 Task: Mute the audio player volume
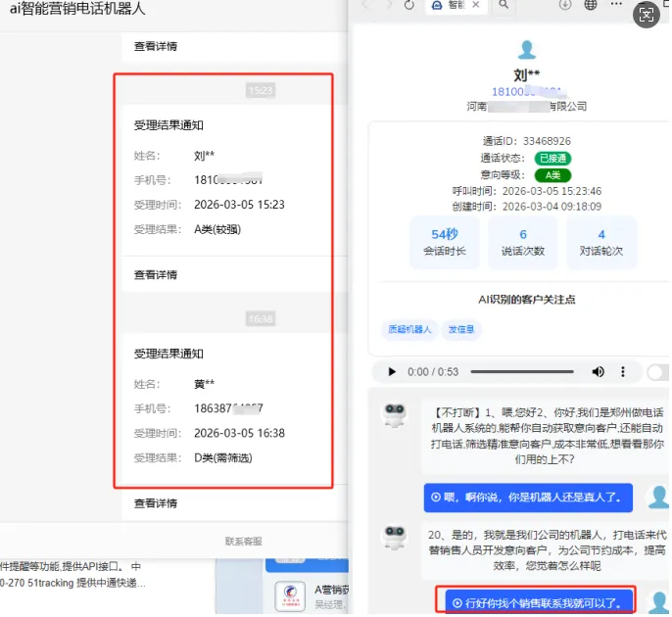[x=599, y=372]
